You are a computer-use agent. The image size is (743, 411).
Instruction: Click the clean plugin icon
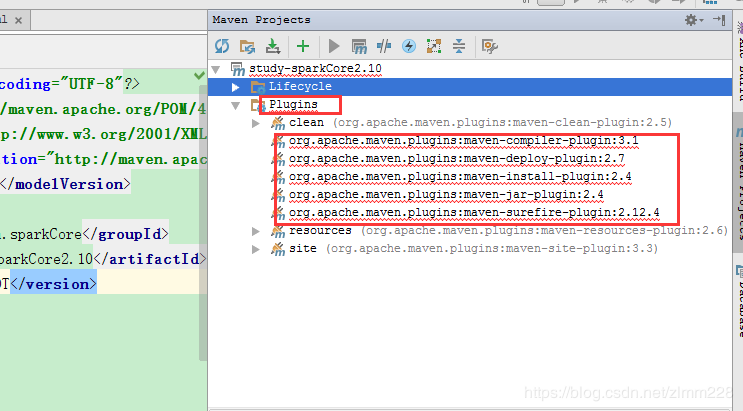[278, 123]
